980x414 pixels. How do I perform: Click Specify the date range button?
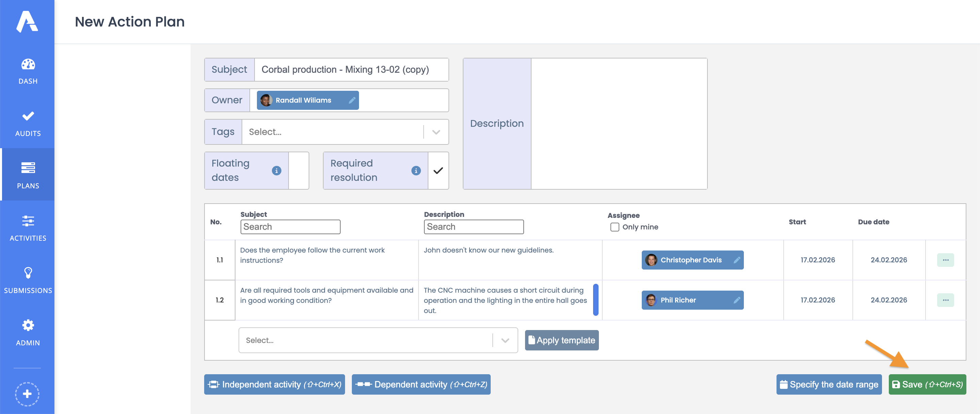click(x=829, y=384)
